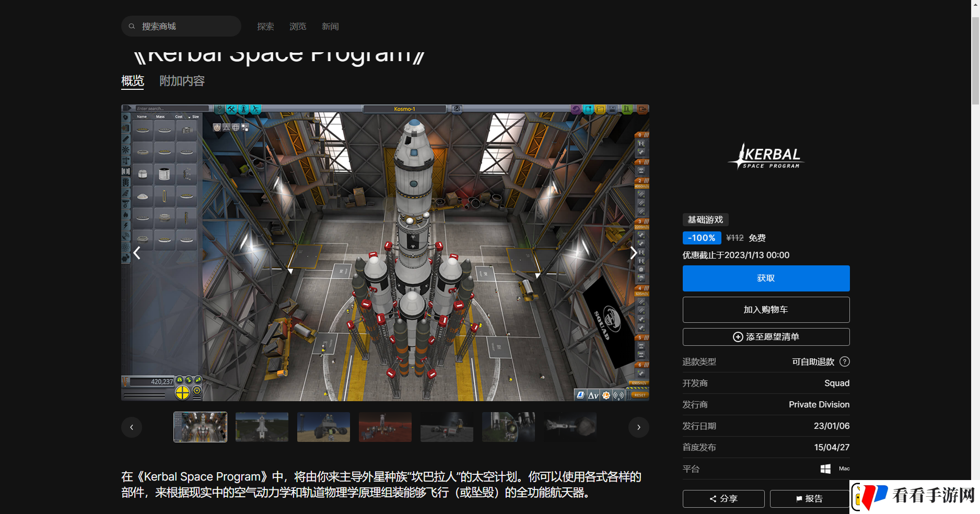Select the rover vehicle thumbnail
980x514 pixels.
point(323,427)
